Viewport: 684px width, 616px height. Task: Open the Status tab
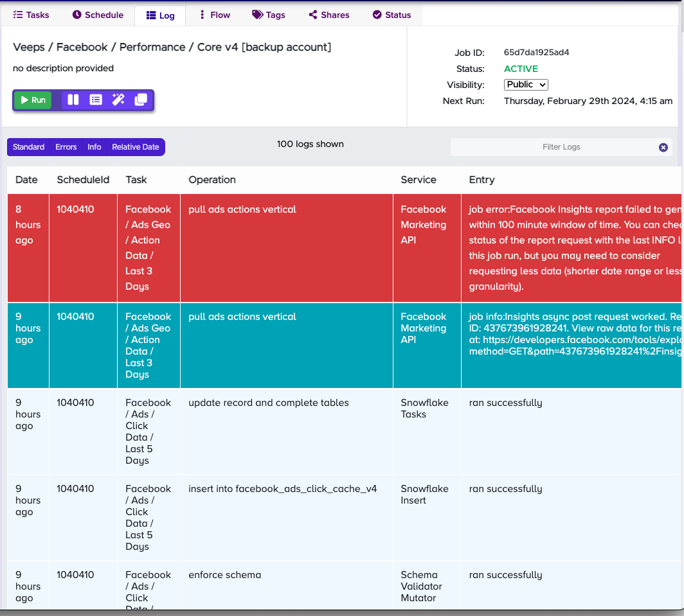coord(392,15)
